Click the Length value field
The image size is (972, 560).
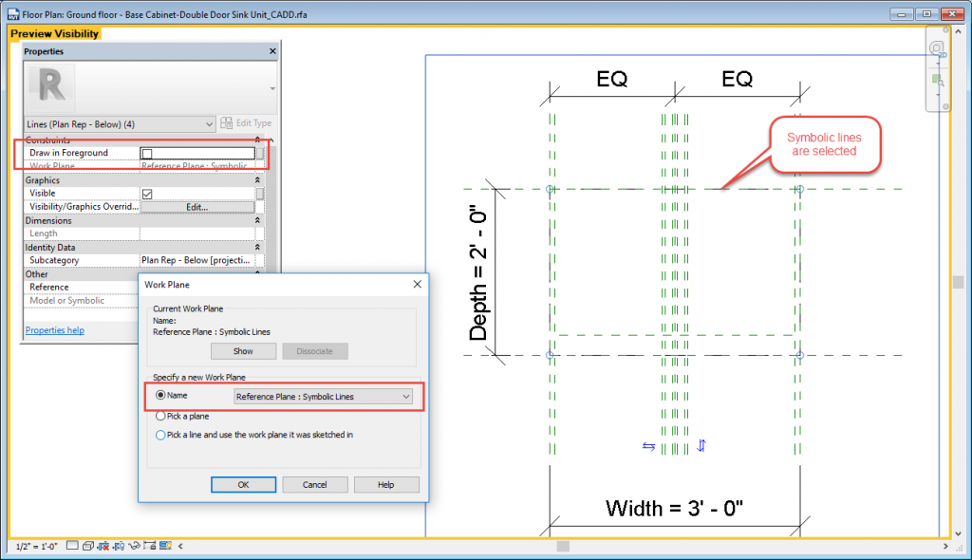(x=197, y=233)
